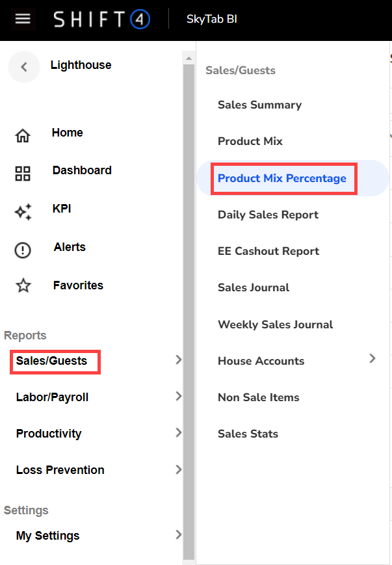This screenshot has width=392, height=565.
Task: Expand the Loss Prevention chevron
Action: pyautogui.click(x=178, y=469)
